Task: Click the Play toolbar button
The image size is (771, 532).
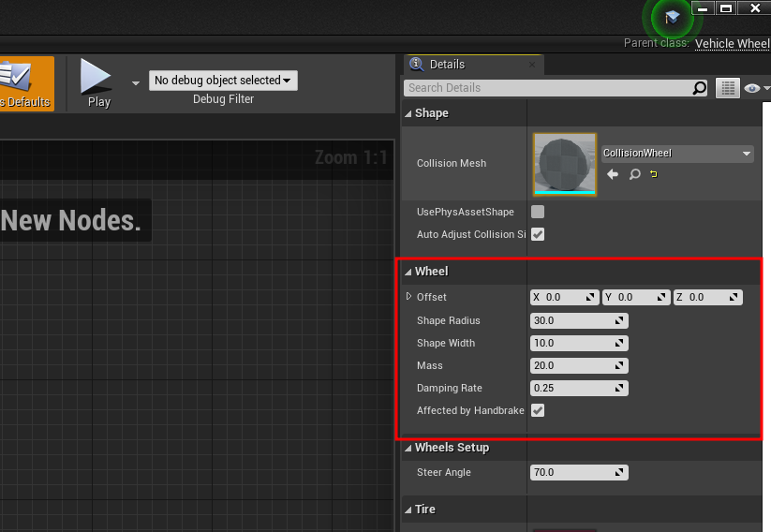Action: 97,82
